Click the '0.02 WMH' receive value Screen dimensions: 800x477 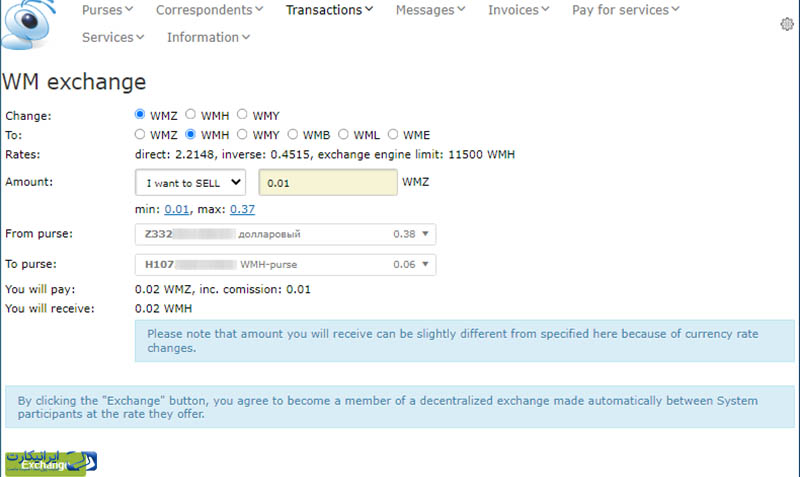163,309
